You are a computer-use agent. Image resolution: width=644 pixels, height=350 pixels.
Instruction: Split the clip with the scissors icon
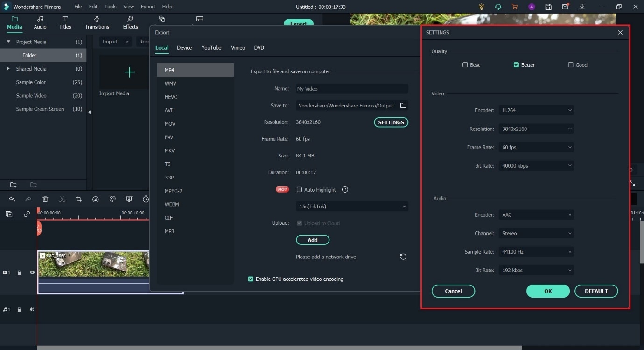click(62, 199)
